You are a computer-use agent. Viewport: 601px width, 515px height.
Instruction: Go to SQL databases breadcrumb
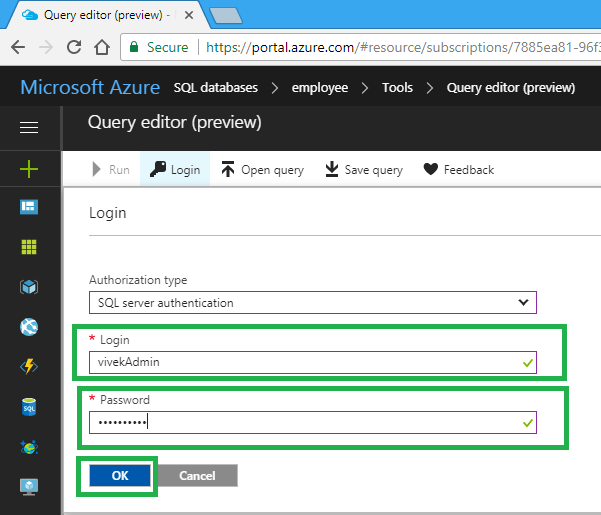click(216, 88)
